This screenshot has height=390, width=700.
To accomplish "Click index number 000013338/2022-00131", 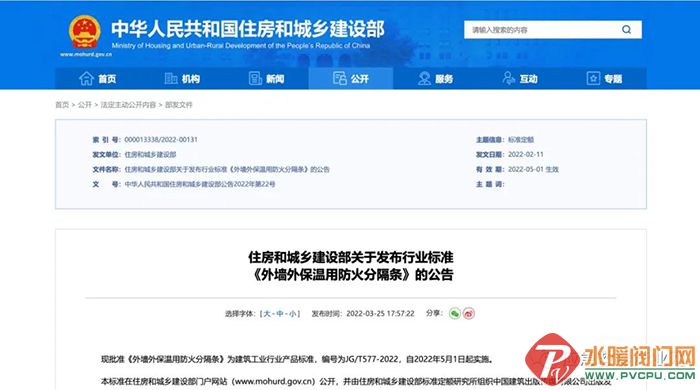I will tap(161, 140).
